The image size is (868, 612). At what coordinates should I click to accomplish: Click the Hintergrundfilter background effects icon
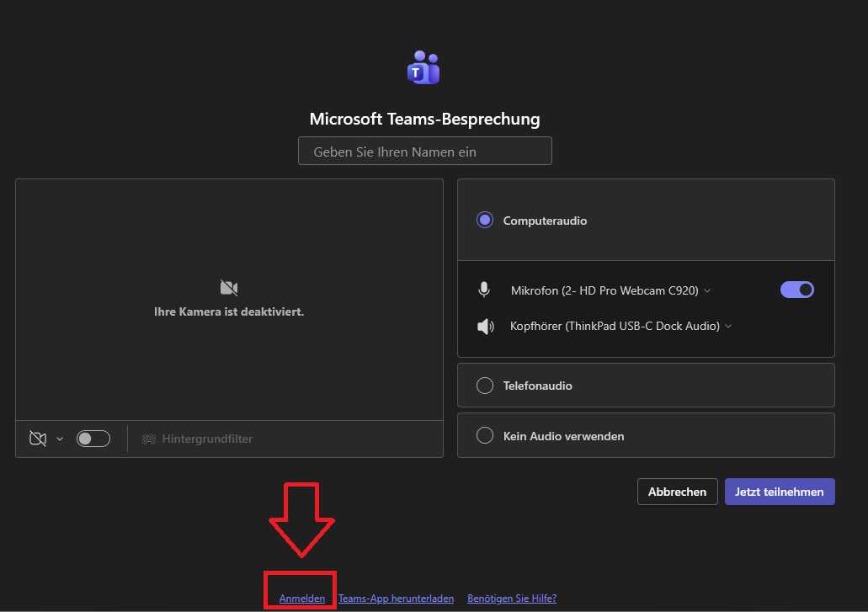coord(149,439)
